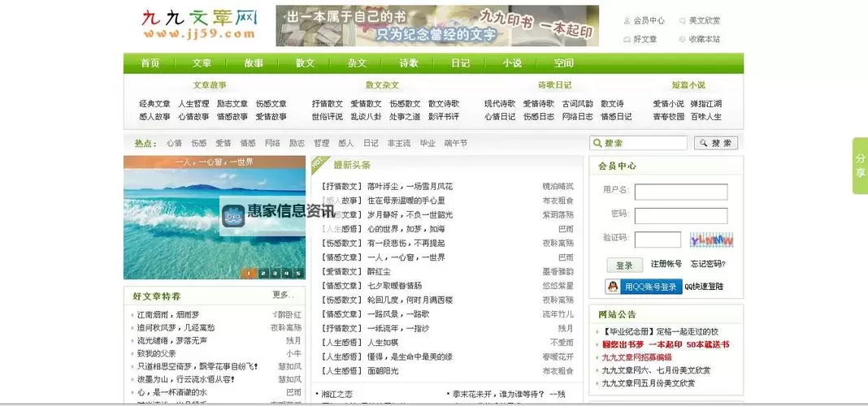The width and height of the screenshot is (868, 406).
Task: Open article 七夕取暖眷情肠
Action: click(395, 285)
